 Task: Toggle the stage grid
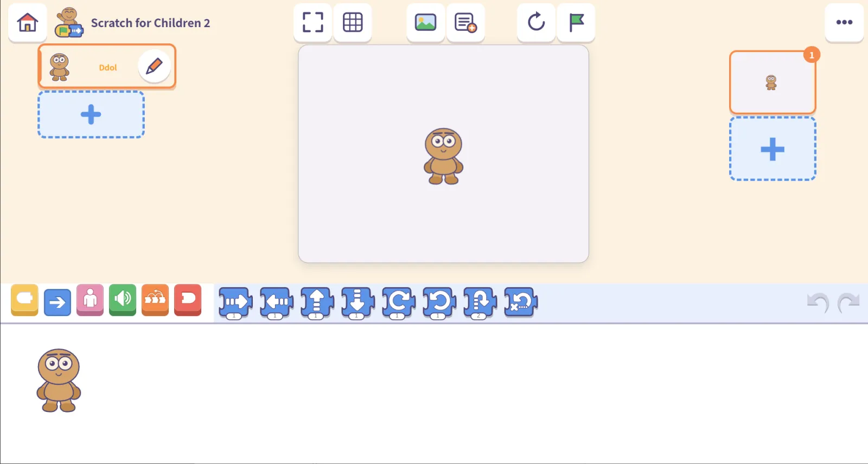coord(353,23)
